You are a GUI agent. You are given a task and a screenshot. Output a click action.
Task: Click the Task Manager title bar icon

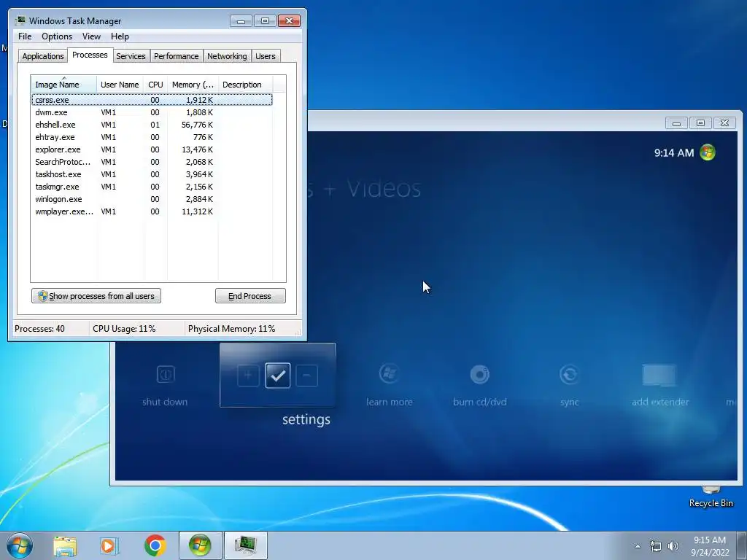pos(20,20)
